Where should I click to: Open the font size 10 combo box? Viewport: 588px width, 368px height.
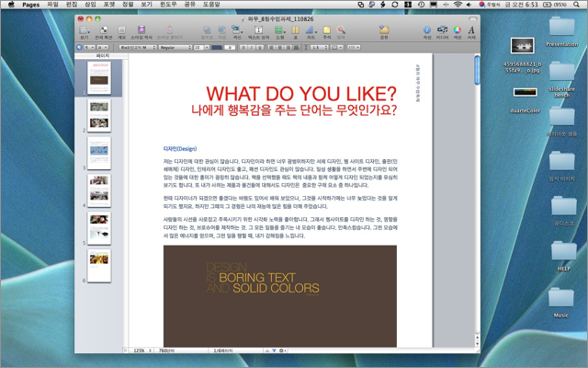coord(201,47)
